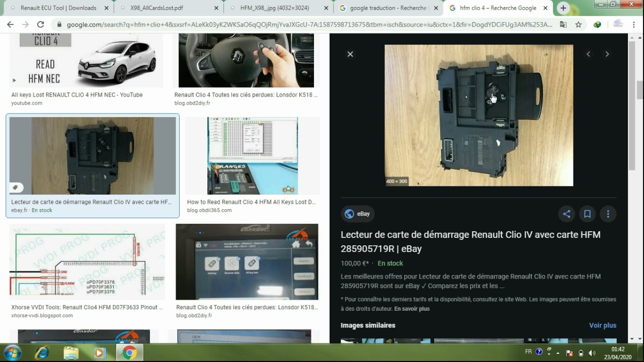Open the help icon in the tray
The image size is (644, 362).
tap(539, 352)
